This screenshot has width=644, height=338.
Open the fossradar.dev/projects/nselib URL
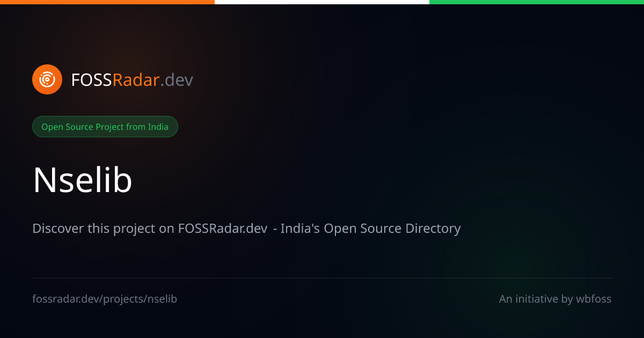click(105, 299)
